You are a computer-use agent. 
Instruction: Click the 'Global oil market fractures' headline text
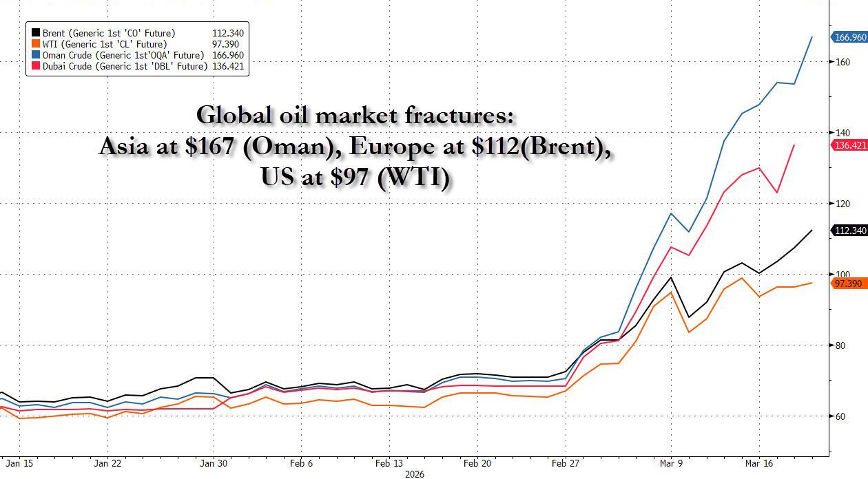click(355, 115)
